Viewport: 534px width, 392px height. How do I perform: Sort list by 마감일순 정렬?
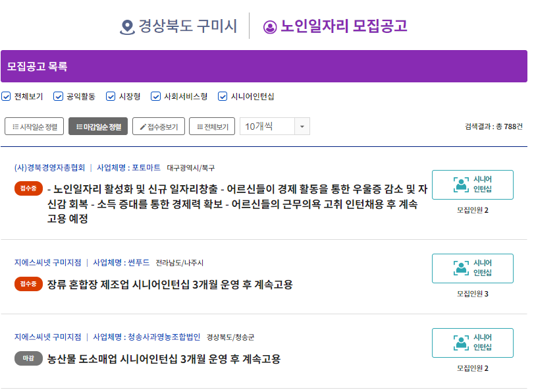(98, 126)
